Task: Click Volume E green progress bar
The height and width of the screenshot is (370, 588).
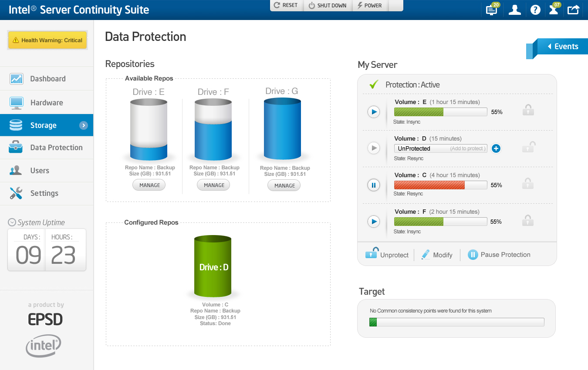Action: tap(440, 112)
